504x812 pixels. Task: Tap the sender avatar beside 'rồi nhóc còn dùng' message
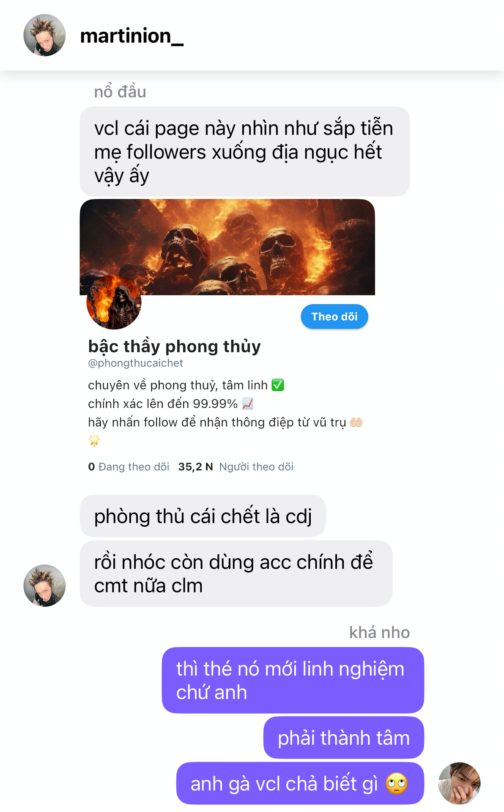(44, 586)
